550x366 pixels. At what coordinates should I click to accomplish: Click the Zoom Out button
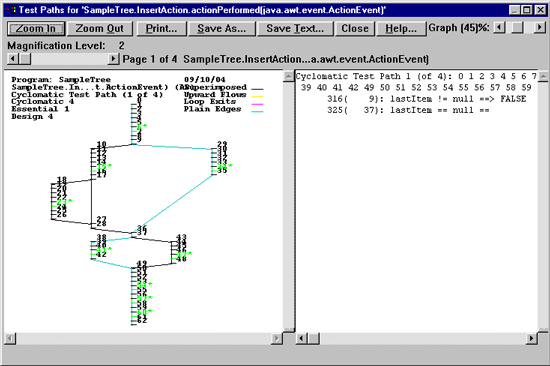click(100, 28)
